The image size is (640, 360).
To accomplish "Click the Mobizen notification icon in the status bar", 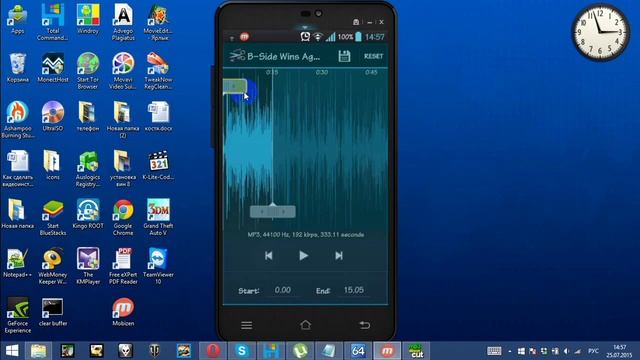I will tap(244, 37).
